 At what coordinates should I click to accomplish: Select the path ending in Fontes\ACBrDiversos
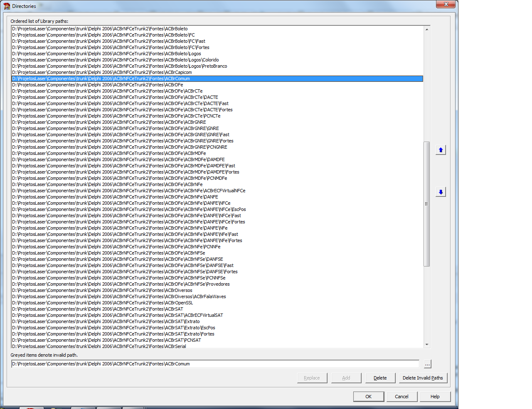click(x=217, y=290)
